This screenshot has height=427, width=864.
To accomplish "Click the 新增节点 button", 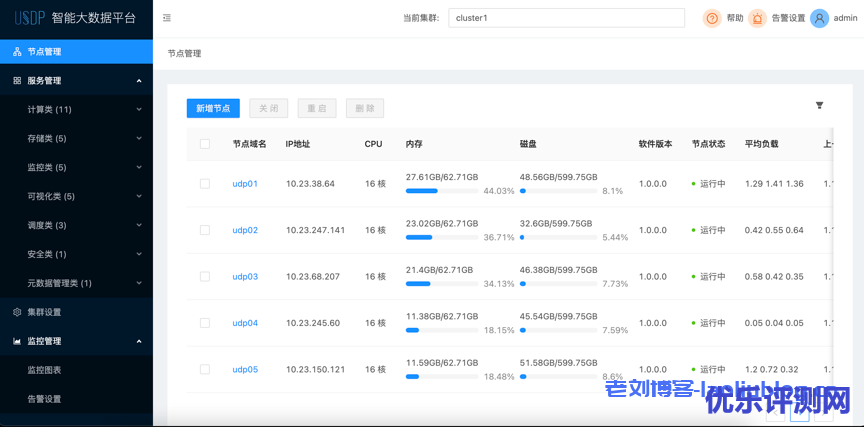I will [x=213, y=109].
